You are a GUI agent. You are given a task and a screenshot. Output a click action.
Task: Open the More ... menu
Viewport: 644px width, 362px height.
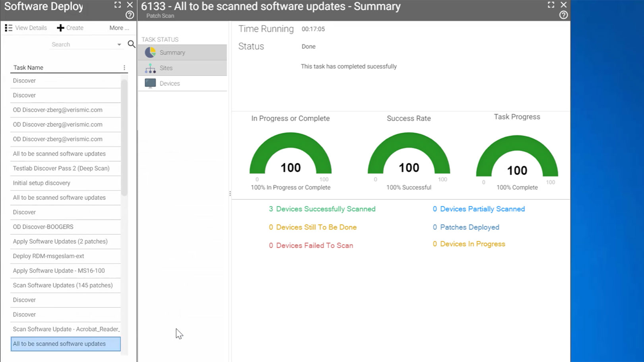pyautogui.click(x=119, y=27)
